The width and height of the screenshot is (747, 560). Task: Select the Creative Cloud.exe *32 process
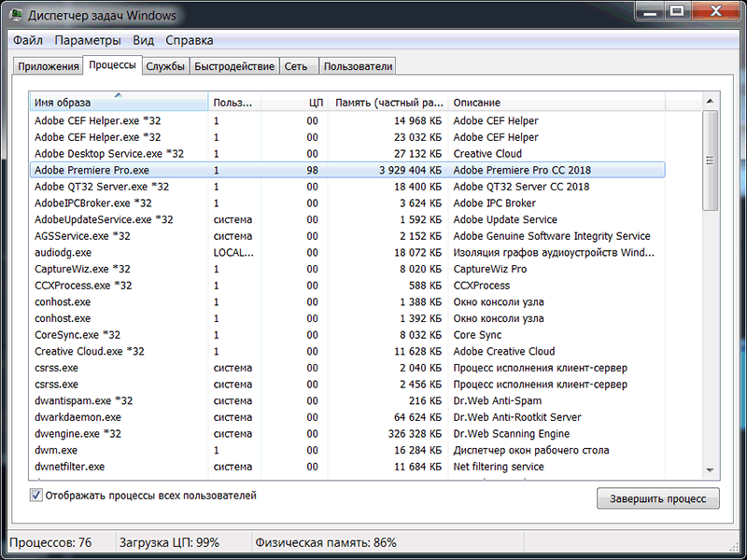coord(347,352)
